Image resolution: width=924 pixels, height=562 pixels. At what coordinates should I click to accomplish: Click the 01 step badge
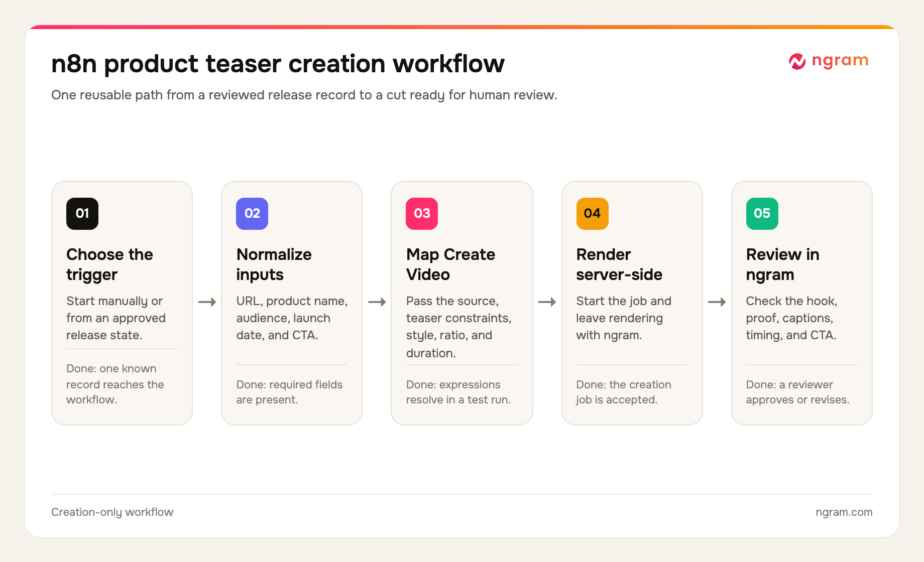(82, 214)
